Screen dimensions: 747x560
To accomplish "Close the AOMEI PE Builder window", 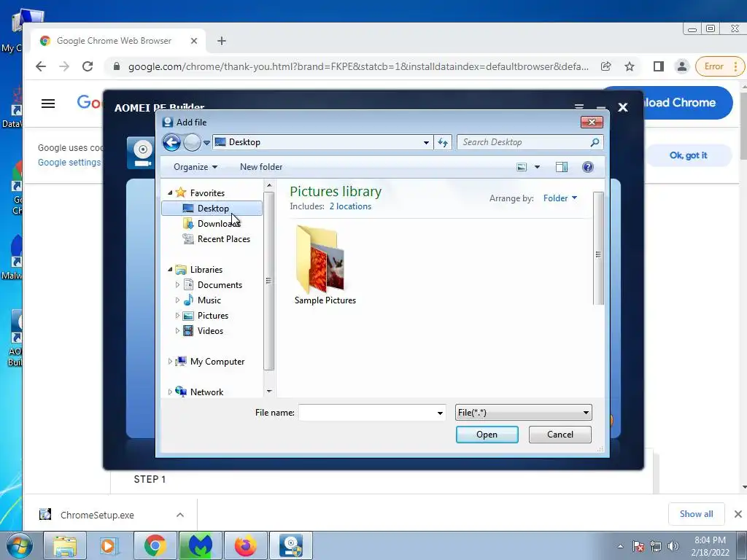I will 623,107.
